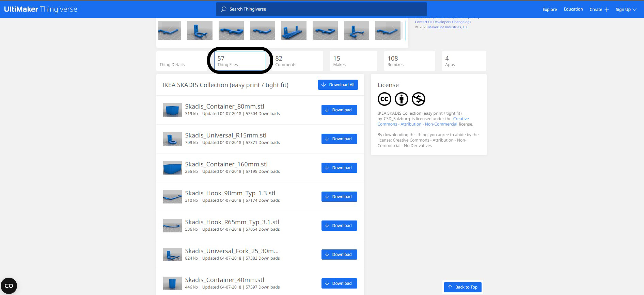This screenshot has height=295, width=644.
Task: Download Skadis_Hook_90mm_Typ_1.3.stl
Action: pyautogui.click(x=339, y=197)
